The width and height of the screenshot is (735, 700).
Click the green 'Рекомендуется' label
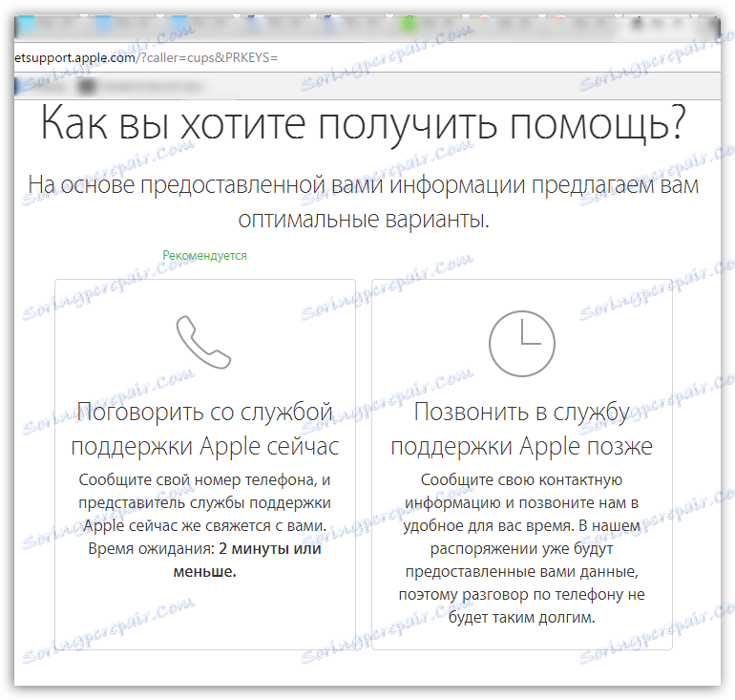(204, 256)
